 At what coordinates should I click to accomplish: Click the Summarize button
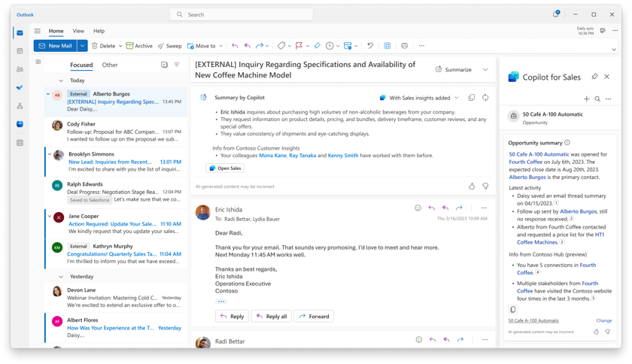pos(454,70)
